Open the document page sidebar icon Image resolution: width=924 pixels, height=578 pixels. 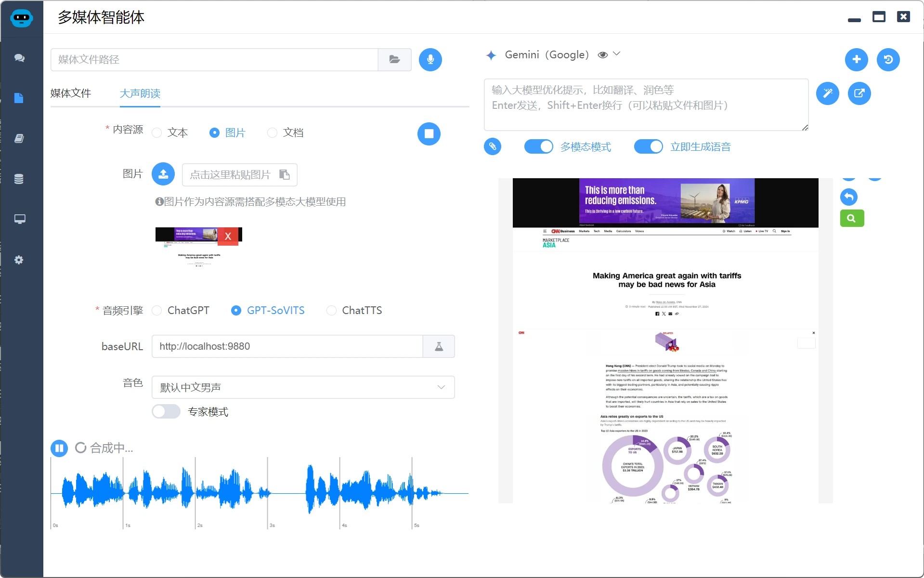pyautogui.click(x=19, y=98)
